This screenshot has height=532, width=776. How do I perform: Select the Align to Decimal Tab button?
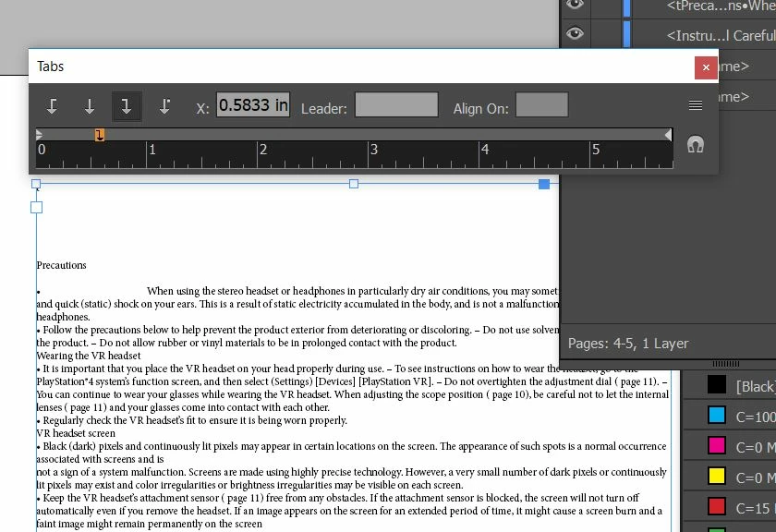pyautogui.click(x=164, y=106)
